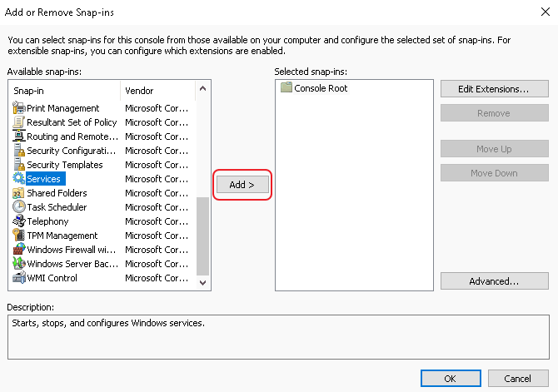This screenshot has height=392, width=558.
Task: Click the Services gear icon
Action: point(19,179)
